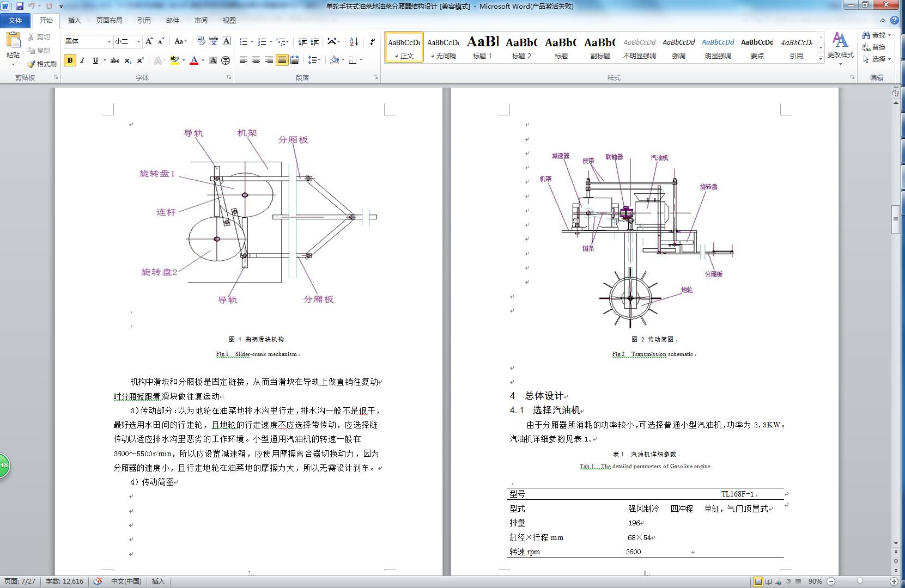Viewport: 905px width, 588px height.
Task: Switch to Print Layout view in status bar
Action: coord(757,581)
